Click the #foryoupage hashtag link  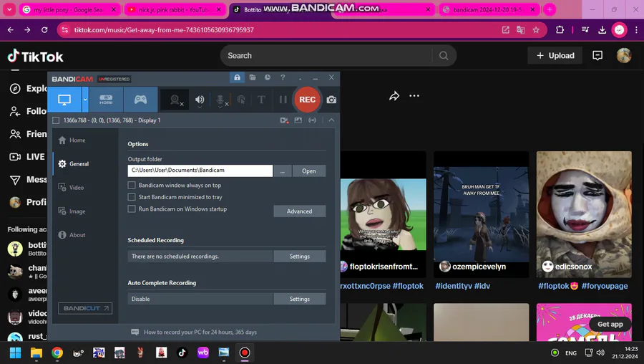tap(605, 286)
